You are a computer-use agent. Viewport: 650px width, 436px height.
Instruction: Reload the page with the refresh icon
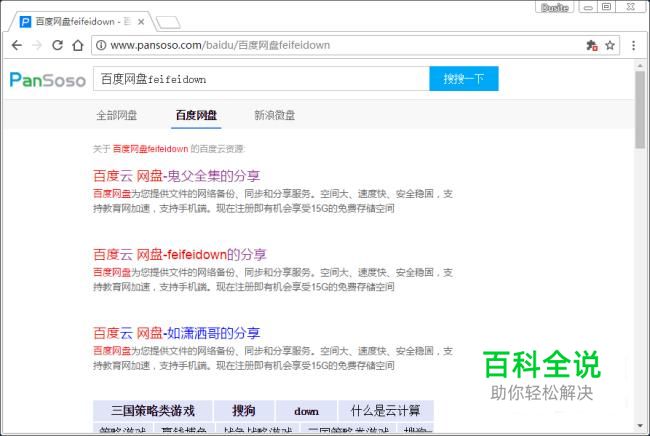[57, 45]
